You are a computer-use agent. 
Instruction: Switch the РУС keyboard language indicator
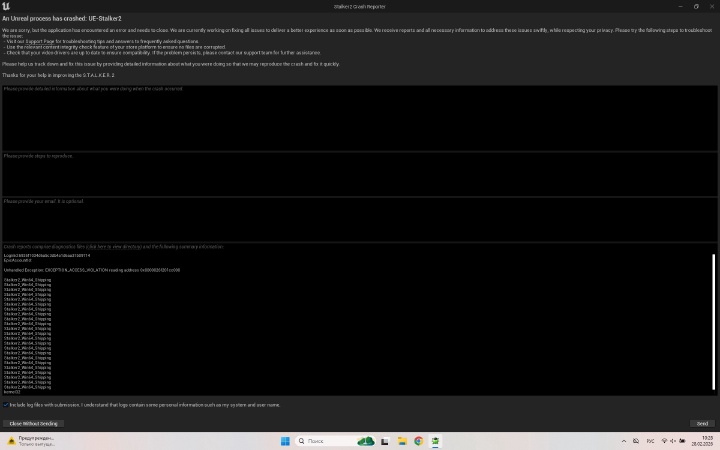(650, 441)
